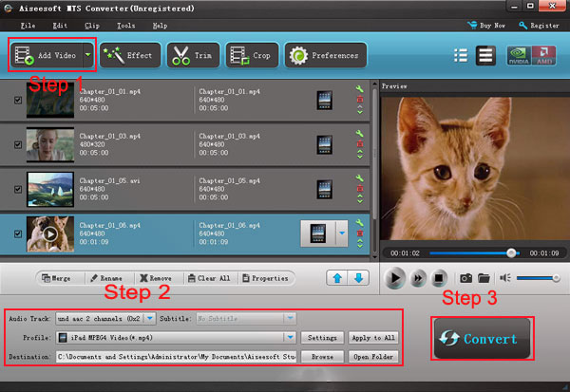The height and width of the screenshot is (392, 570).
Task: Open the File menu
Action: tap(28, 26)
